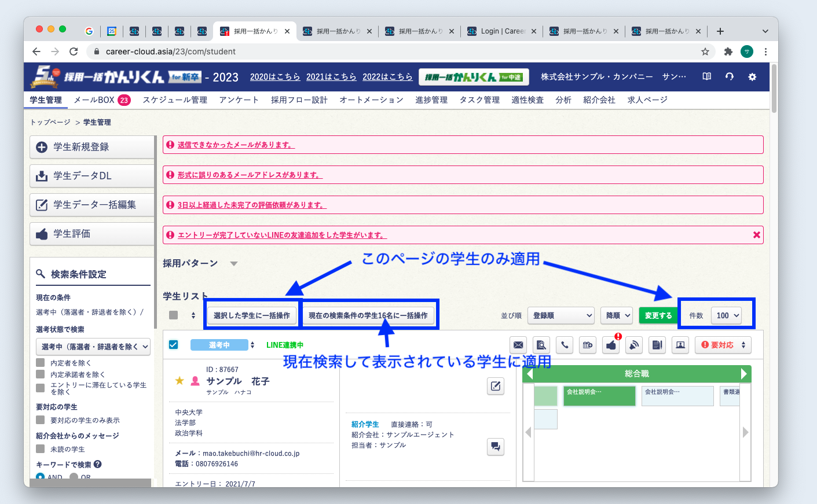Expand the 選考状態 filter dropdown in sidebar

click(x=93, y=347)
